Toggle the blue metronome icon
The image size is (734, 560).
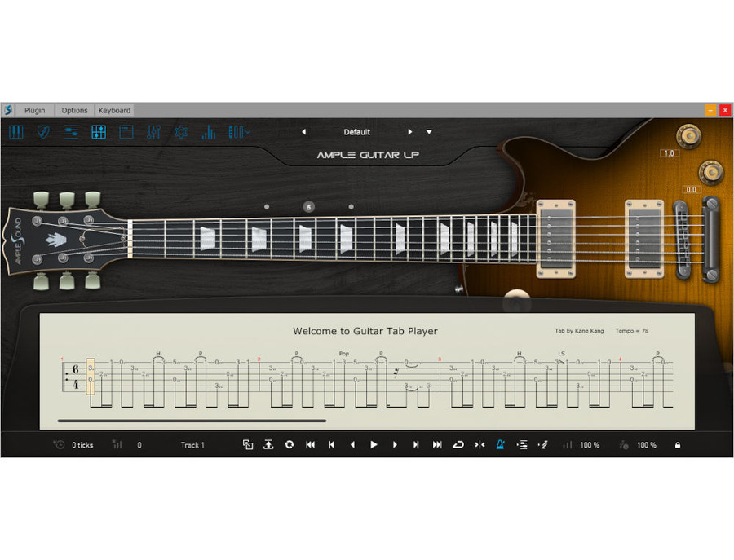click(500, 444)
